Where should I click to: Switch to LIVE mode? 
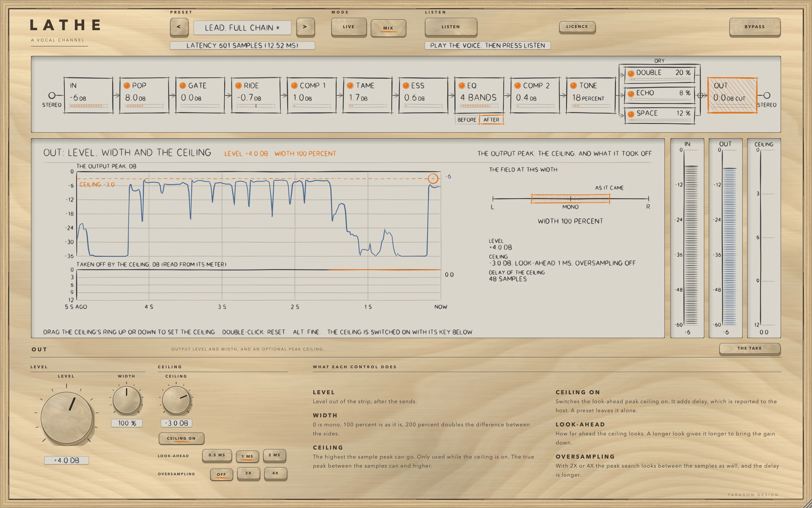[348, 27]
